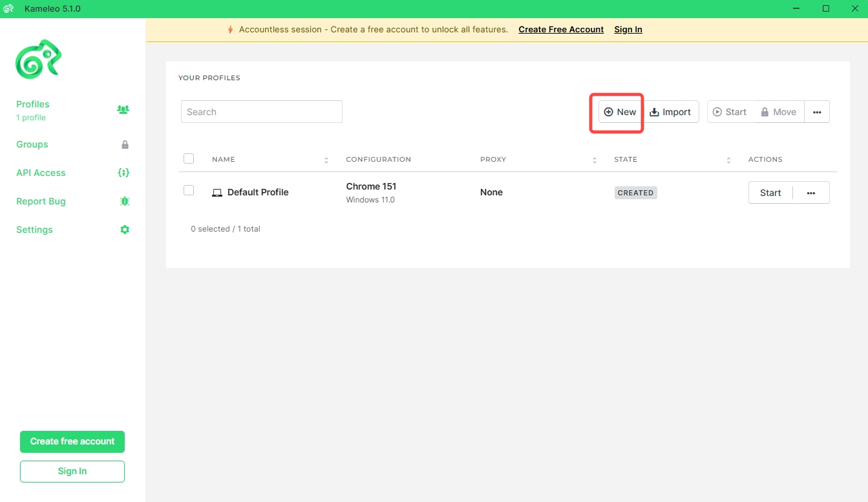This screenshot has width=868, height=502.
Task: Focus the profile Search field
Action: (262, 112)
